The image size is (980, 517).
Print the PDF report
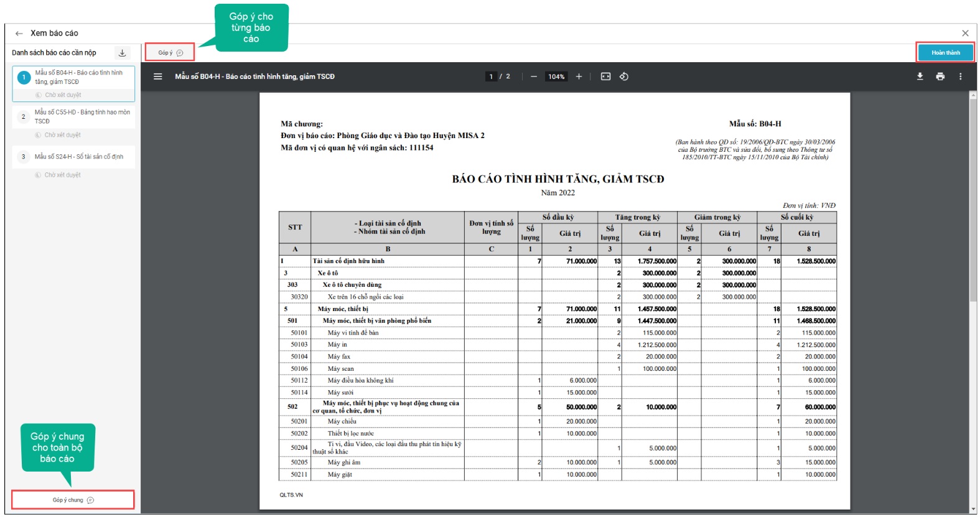(x=940, y=77)
